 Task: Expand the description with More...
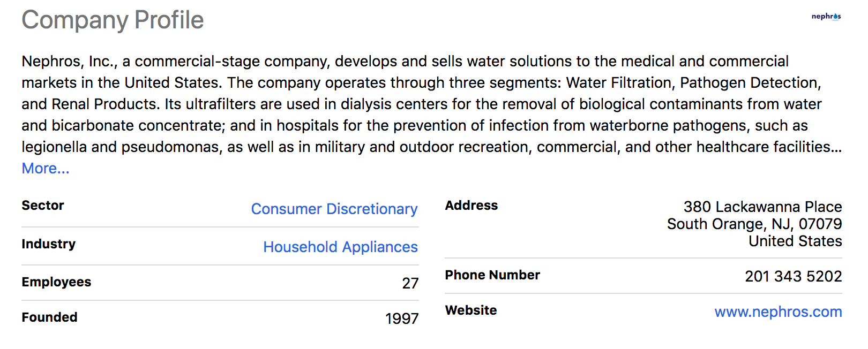pyautogui.click(x=46, y=169)
